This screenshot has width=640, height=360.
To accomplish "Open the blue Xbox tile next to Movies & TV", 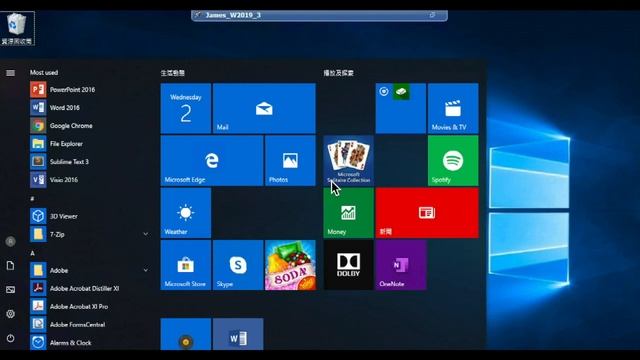I will coord(401,108).
